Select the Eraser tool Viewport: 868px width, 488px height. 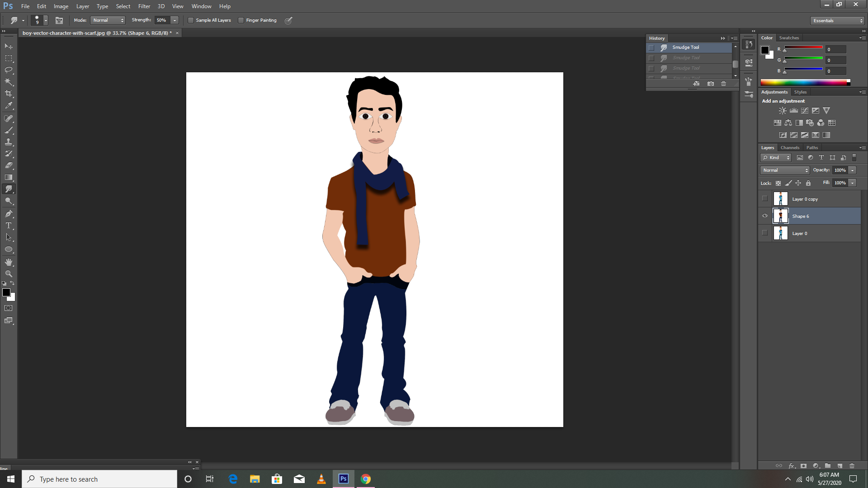point(9,165)
